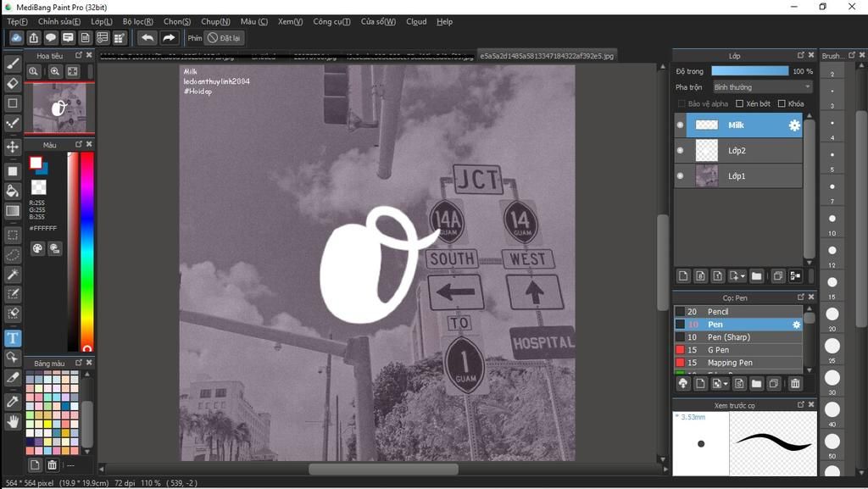This screenshot has height=489, width=868.
Task: Enable the Bảo vệ alpha checkbox
Action: click(x=682, y=103)
